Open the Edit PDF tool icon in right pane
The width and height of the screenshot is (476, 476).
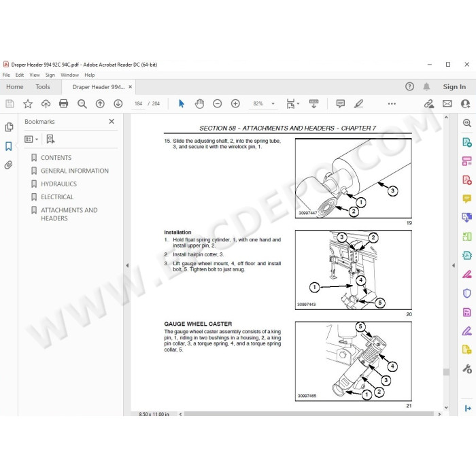tap(467, 161)
